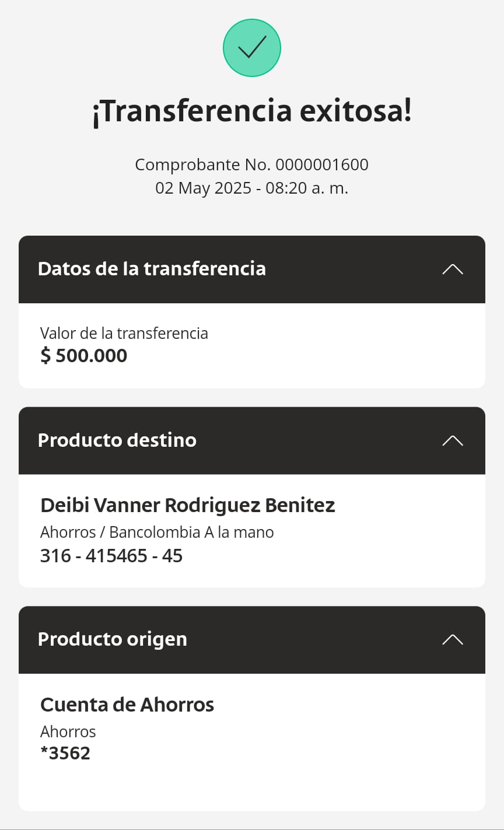Select the Comprobante No. 0000001600 text
The width and height of the screenshot is (504, 830).
pyautogui.click(x=252, y=164)
